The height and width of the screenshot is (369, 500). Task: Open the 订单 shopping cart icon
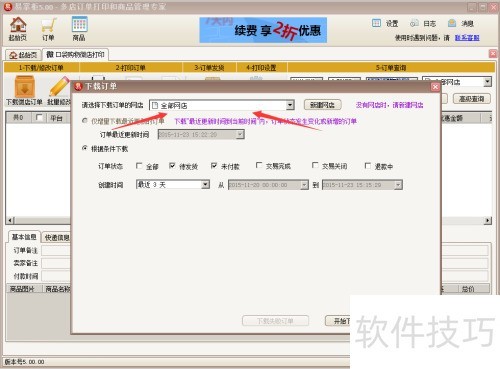[x=48, y=29]
